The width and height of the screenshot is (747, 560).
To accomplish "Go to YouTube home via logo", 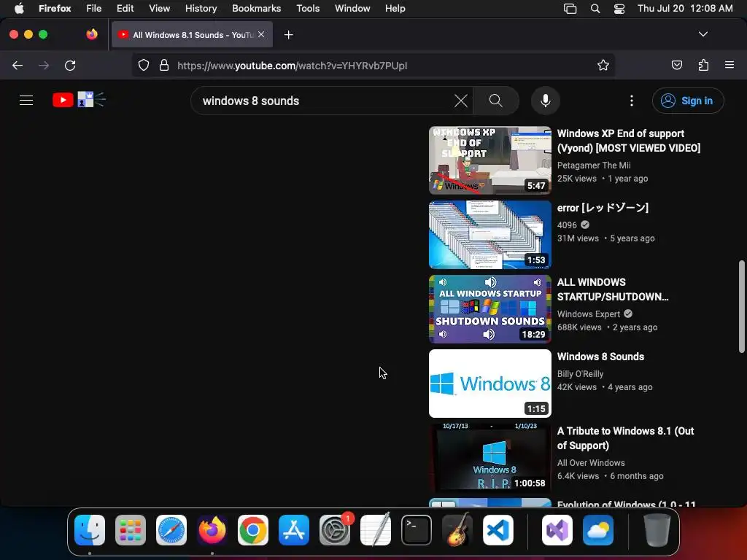I will tap(79, 100).
